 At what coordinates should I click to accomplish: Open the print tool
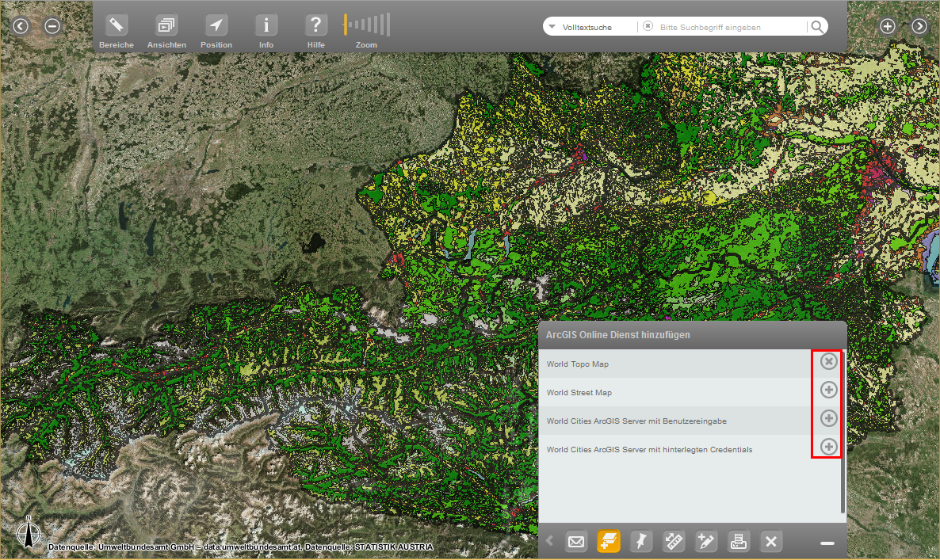pyautogui.click(x=739, y=541)
